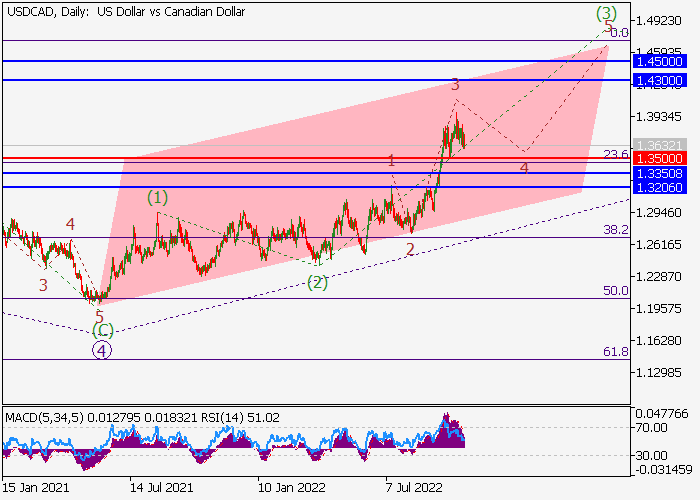The image size is (700, 500).
Task: Click red wave 5 label above green (C)
Action: click(99, 317)
